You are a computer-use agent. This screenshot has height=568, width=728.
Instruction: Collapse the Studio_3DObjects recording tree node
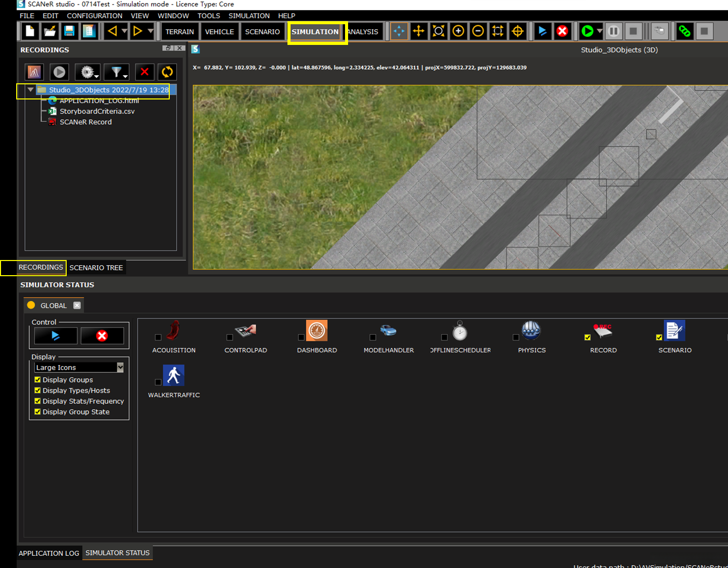click(31, 90)
